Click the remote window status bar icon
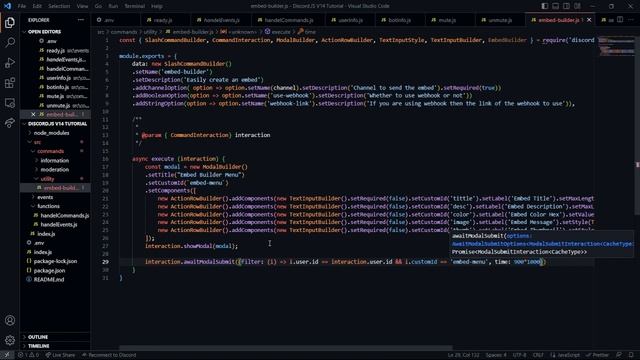 tap(7, 355)
